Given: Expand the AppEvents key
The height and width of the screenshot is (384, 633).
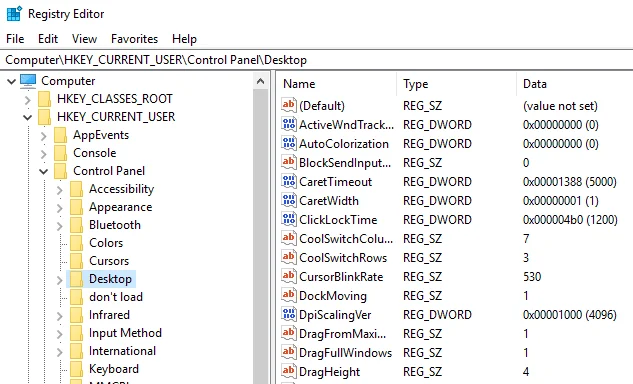Looking at the screenshot, I should pyautogui.click(x=44, y=136).
